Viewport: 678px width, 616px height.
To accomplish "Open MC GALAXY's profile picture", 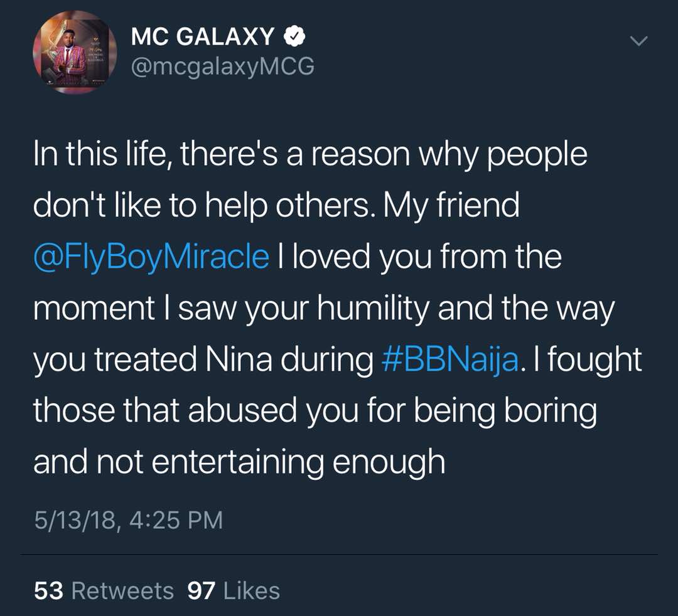I will point(75,52).
